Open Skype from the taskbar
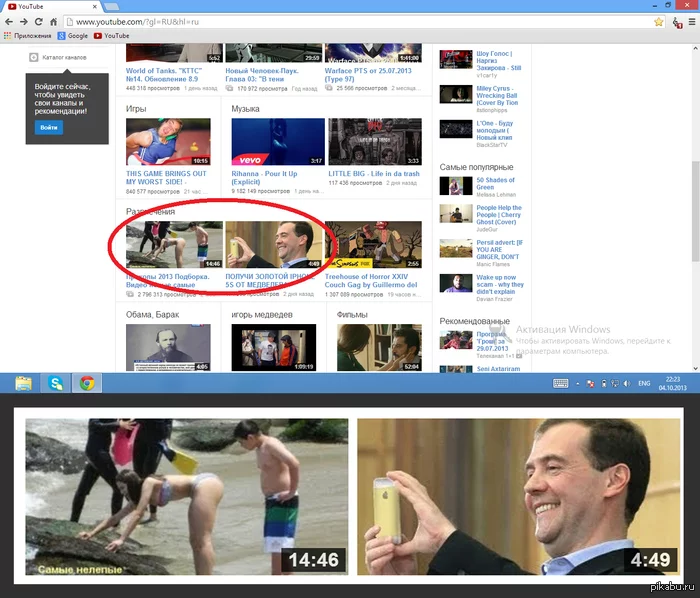This screenshot has width=700, height=598. (x=55, y=383)
